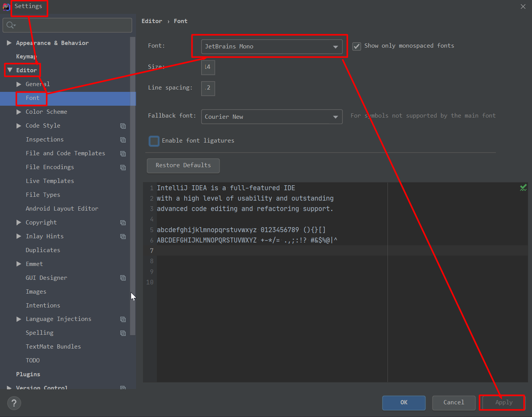The image size is (532, 417).
Task: Click preview line 'IntelliJ IDEA is a full-featured IDE'
Action: pos(226,188)
